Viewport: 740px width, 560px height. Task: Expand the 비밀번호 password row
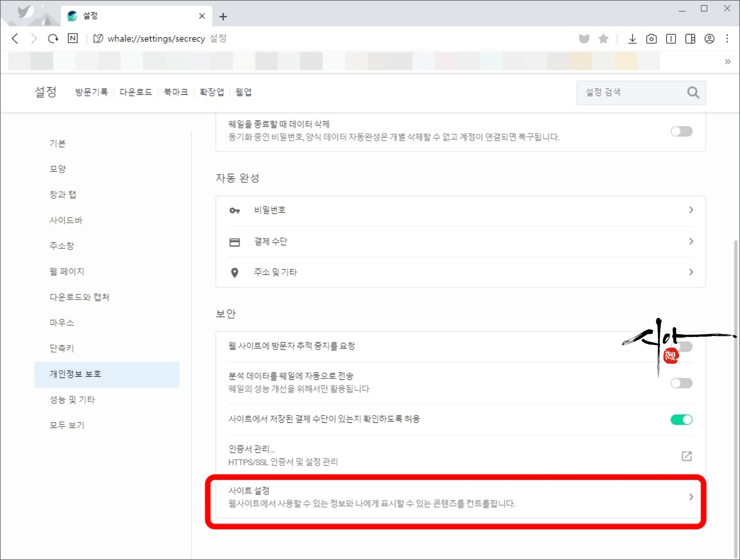(460, 210)
